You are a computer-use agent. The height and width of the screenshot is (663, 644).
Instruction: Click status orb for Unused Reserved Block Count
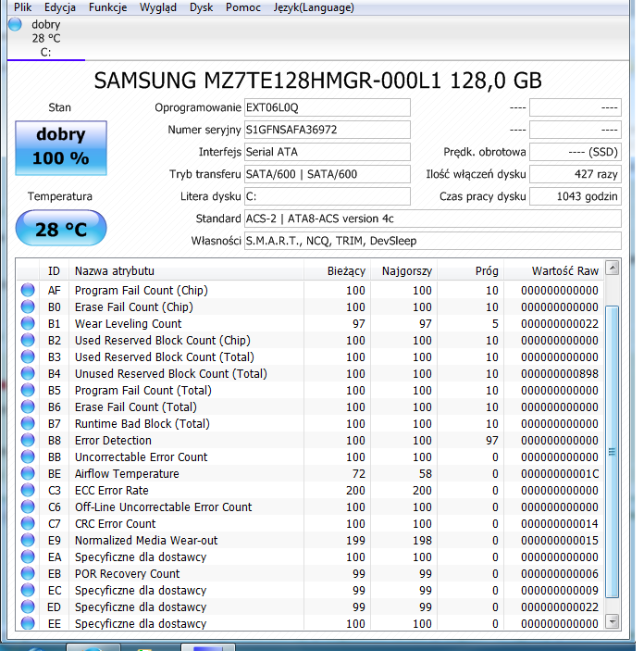[28, 373]
